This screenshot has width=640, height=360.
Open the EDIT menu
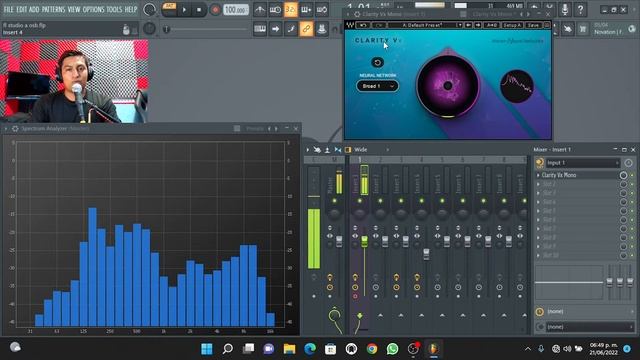(22, 9)
